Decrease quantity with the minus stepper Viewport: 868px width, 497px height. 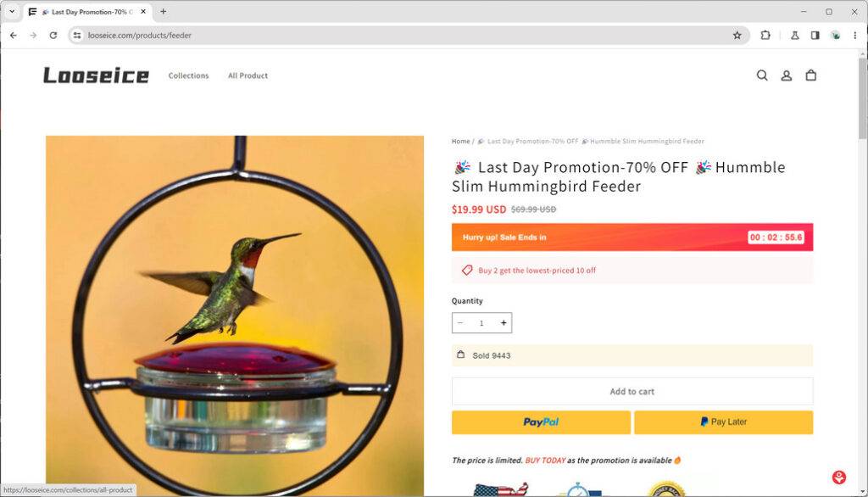click(x=460, y=322)
